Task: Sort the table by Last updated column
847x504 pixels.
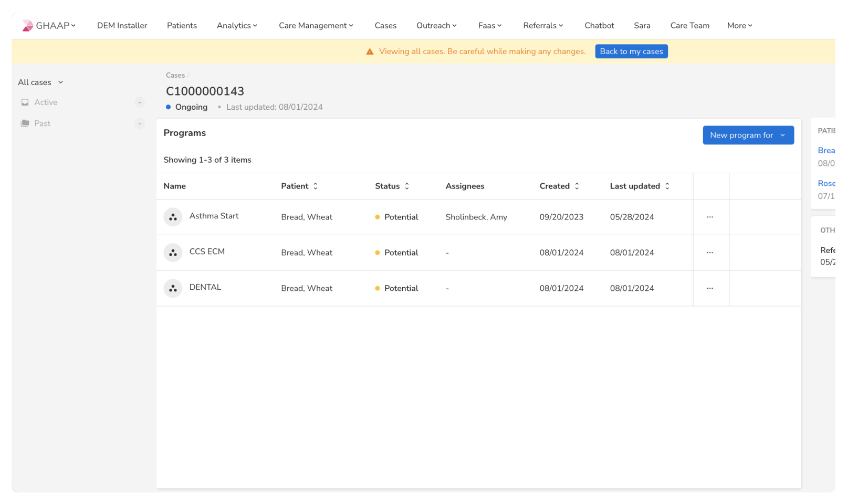Action: pyautogui.click(x=667, y=186)
